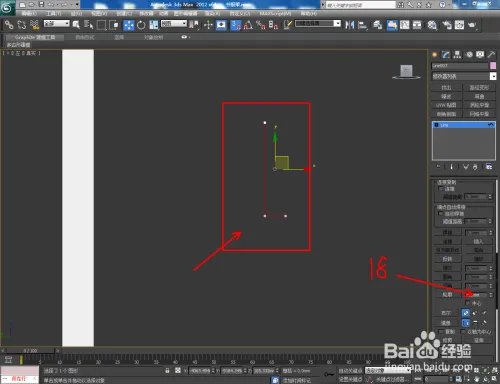500x384 pixels.
Task: Toggle the 3D Snaps button
Action: click(236, 25)
